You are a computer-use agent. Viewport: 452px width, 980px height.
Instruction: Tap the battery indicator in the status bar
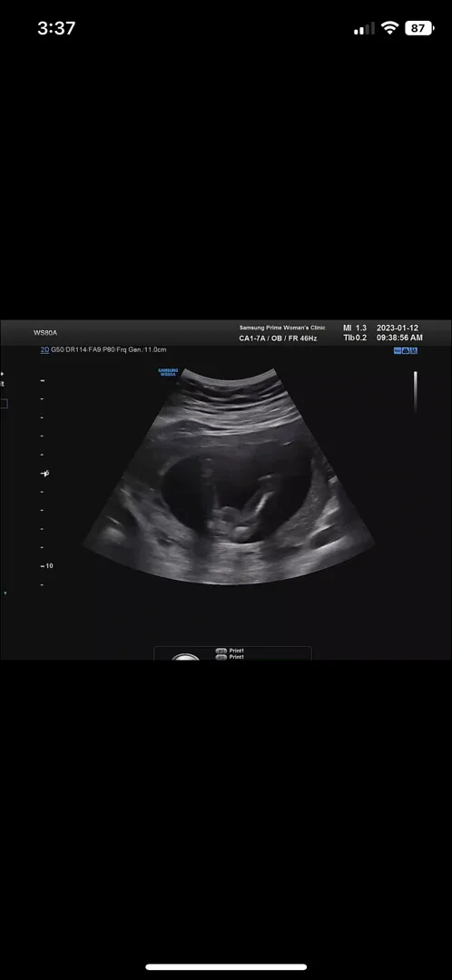tap(418, 28)
